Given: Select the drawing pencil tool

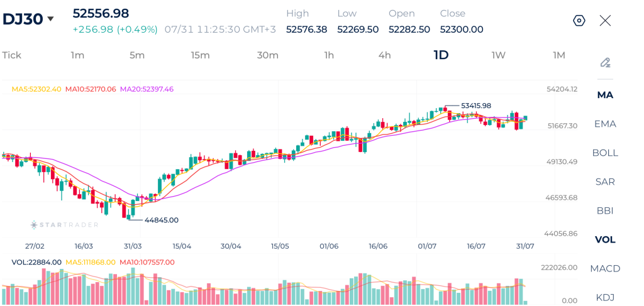Looking at the screenshot, I should tap(605, 63).
